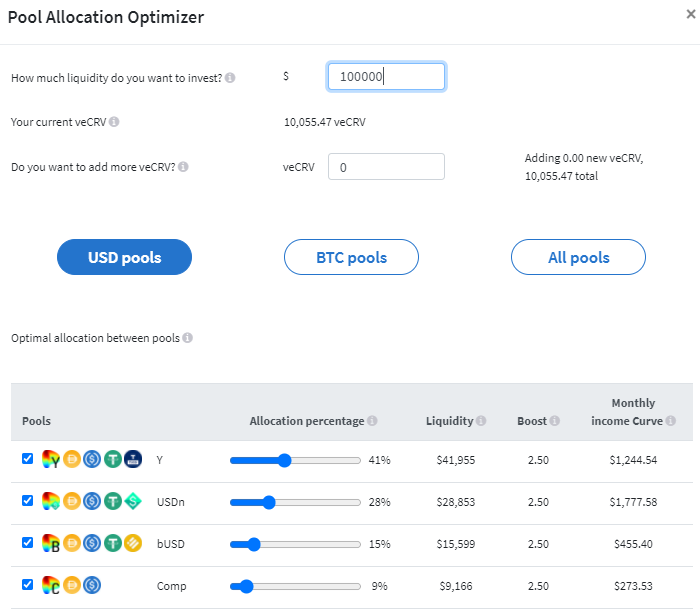
Task: Click Tether coin icon in USDn row
Action: [113, 501]
